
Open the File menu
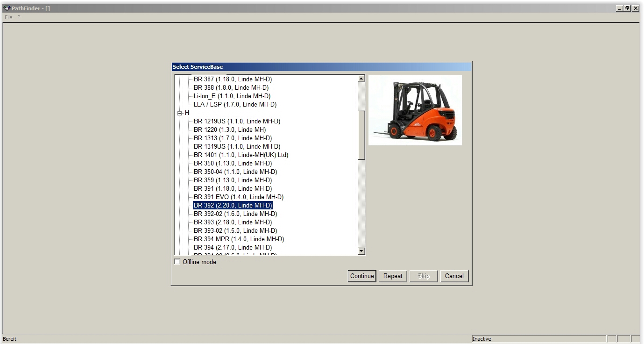tap(8, 17)
